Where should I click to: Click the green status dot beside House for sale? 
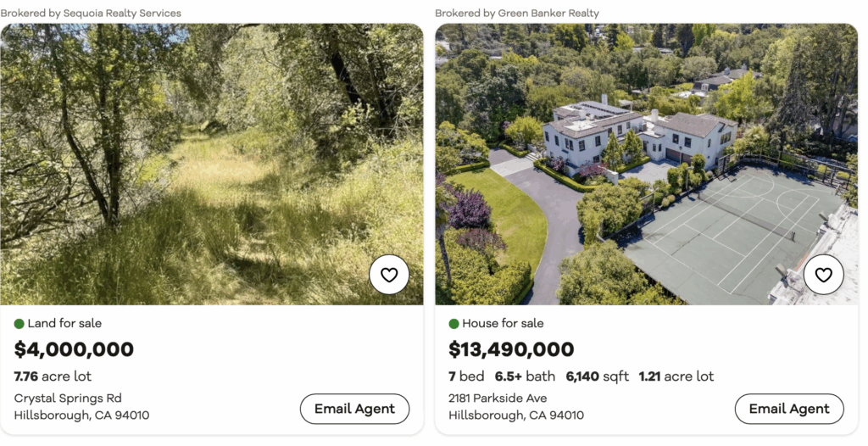tap(453, 324)
